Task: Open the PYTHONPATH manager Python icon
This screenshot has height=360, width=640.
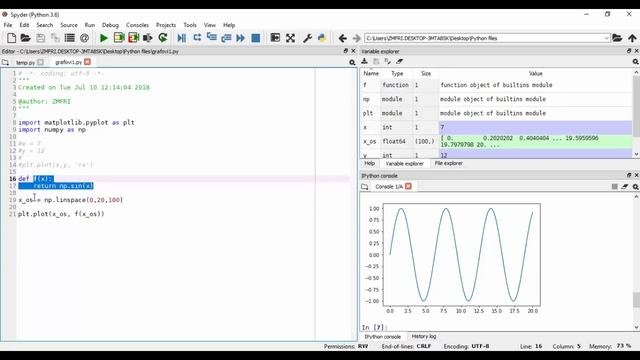Action: [x=322, y=38]
